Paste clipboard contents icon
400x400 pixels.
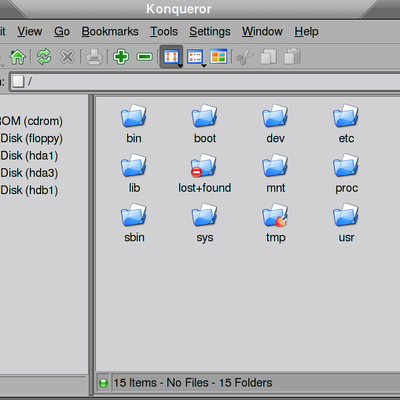[292, 57]
